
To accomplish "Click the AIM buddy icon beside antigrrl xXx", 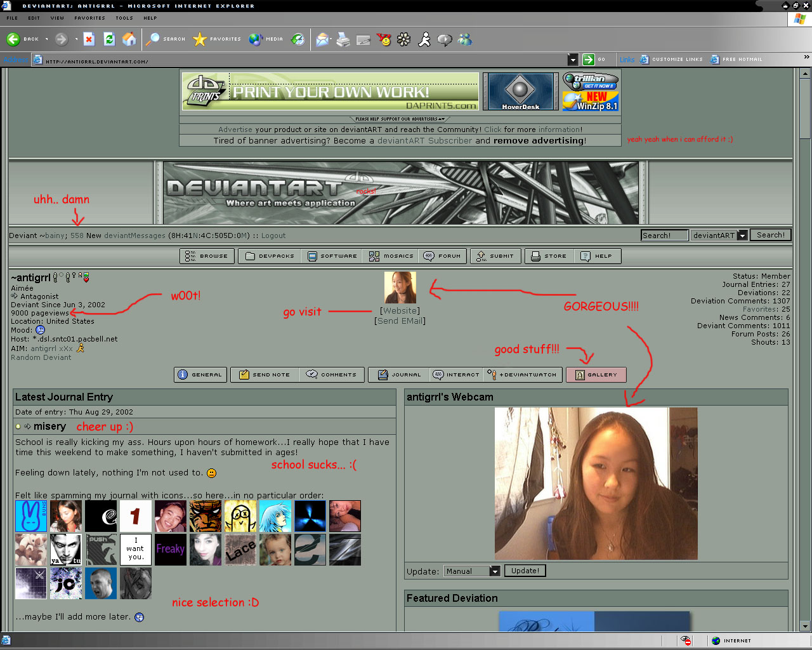I will click(81, 348).
